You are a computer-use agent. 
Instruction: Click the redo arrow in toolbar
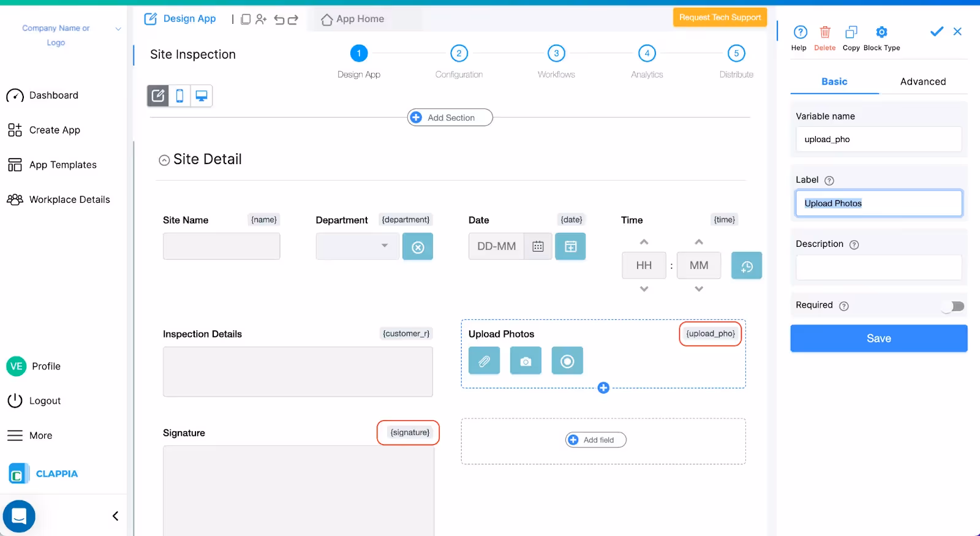pos(293,20)
